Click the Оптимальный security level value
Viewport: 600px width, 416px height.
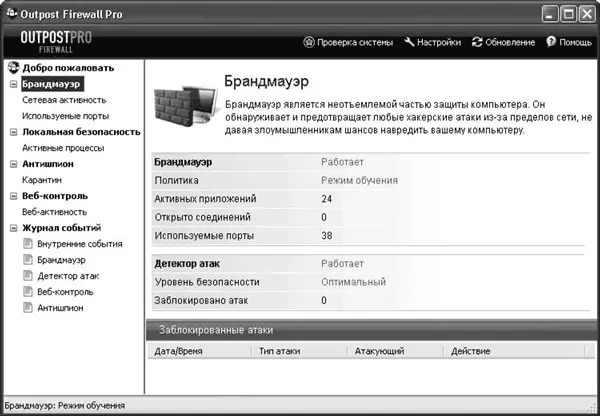pos(353,282)
